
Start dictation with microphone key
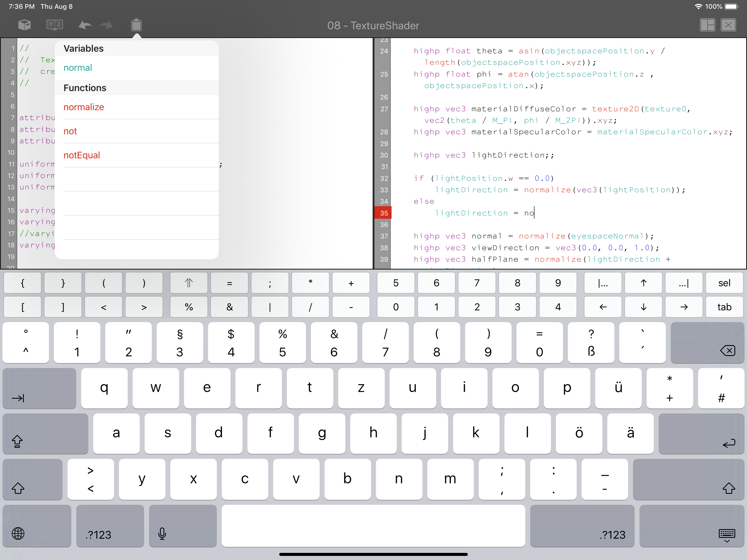[183, 526]
